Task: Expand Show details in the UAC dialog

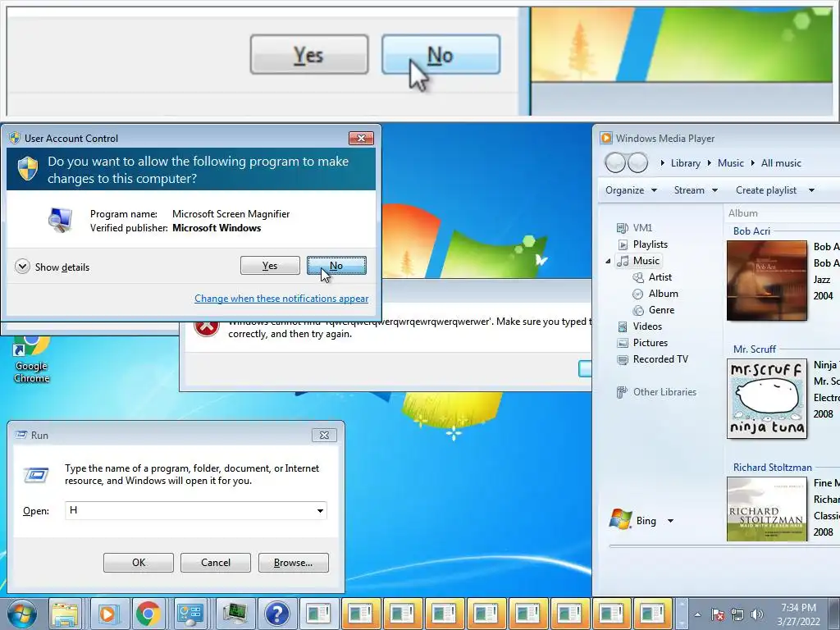Action: tap(52, 267)
